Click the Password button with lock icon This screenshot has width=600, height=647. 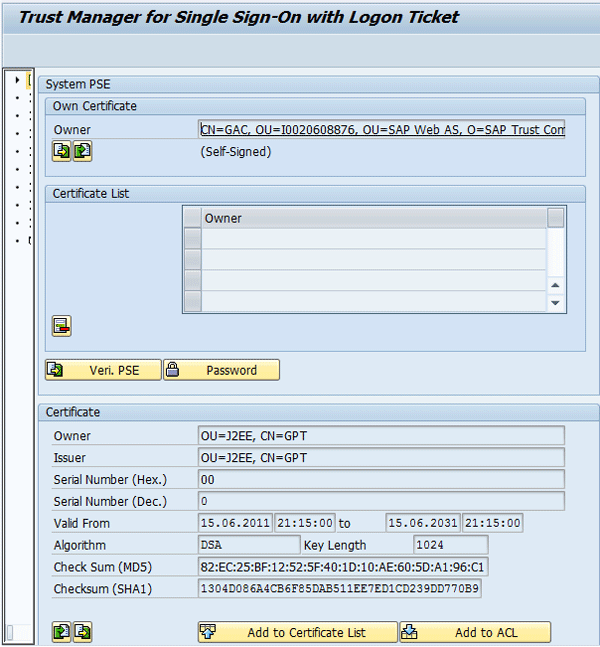[222, 370]
